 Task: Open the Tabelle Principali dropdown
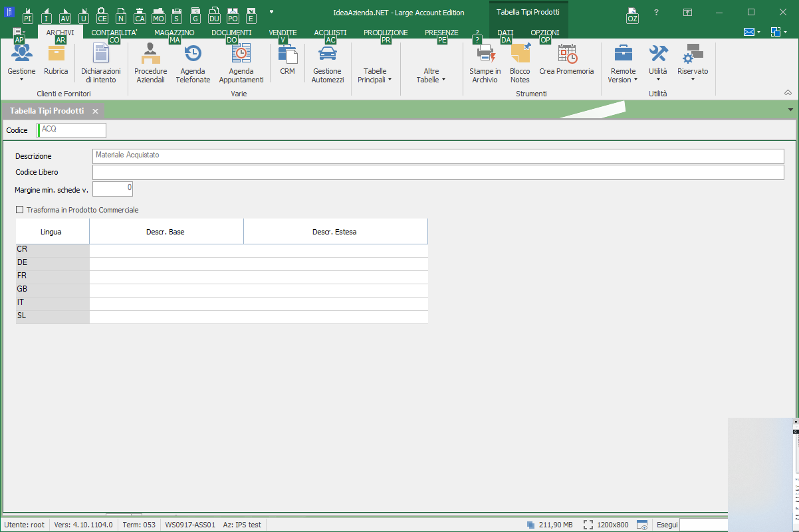click(x=375, y=75)
